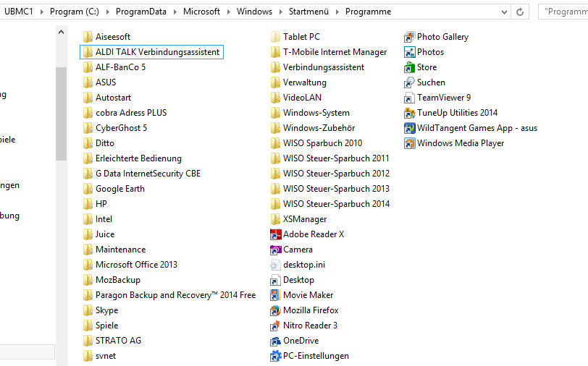Click the Skype folder icon
Viewport: 588px width, 366px height.
coord(88,310)
